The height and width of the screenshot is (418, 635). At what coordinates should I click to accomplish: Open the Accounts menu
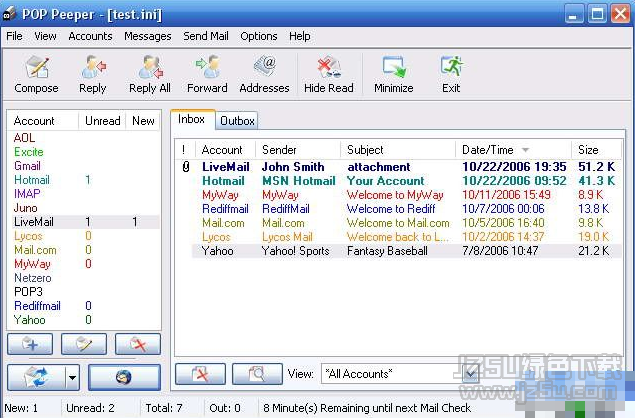pos(90,36)
